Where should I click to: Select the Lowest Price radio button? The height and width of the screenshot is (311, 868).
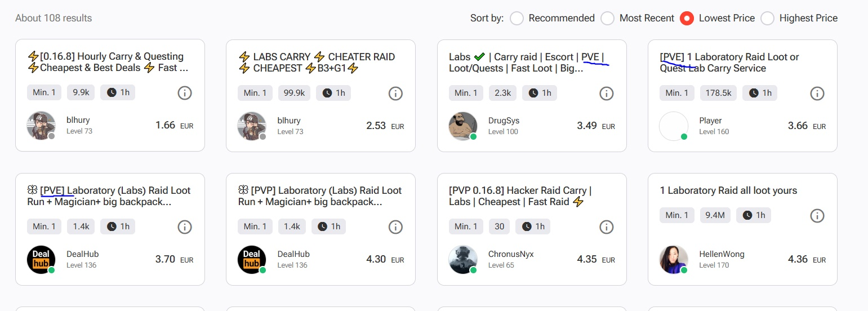click(x=687, y=19)
